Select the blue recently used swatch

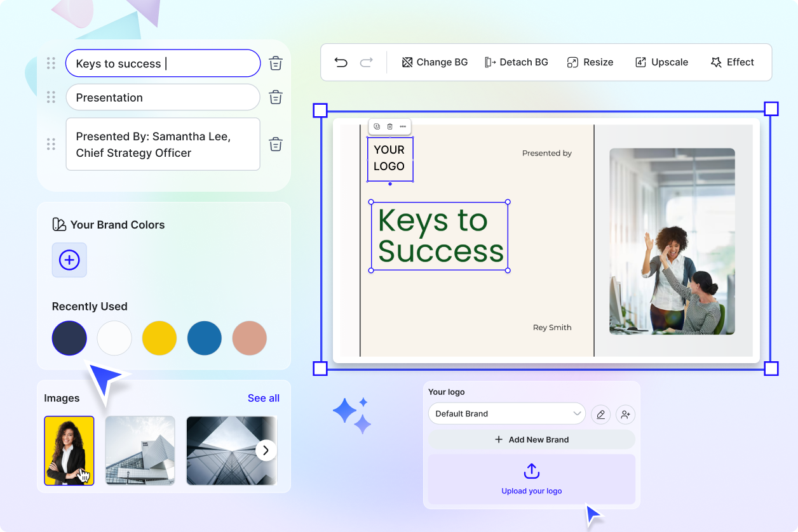(x=205, y=338)
